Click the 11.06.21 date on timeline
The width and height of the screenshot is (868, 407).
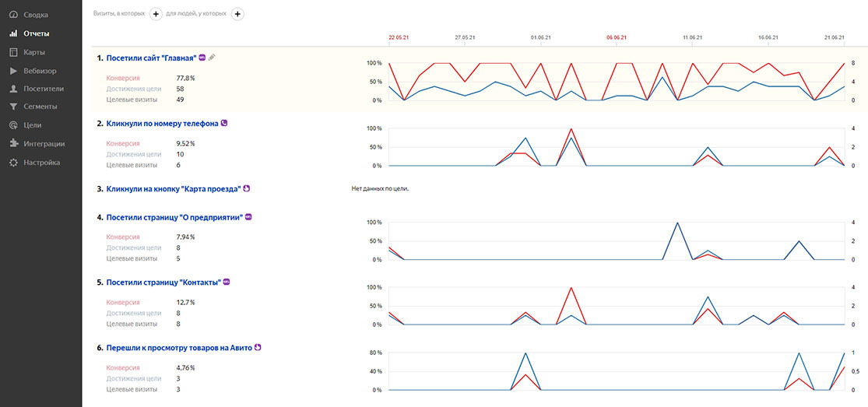click(693, 37)
